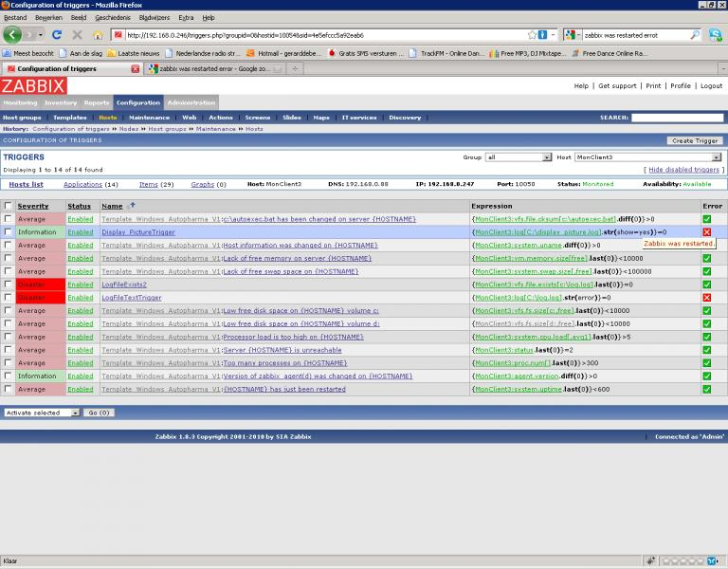Expand the Host dropdown showing MonClient3
Image resolution: width=728 pixels, height=569 pixels.
[x=648, y=157]
